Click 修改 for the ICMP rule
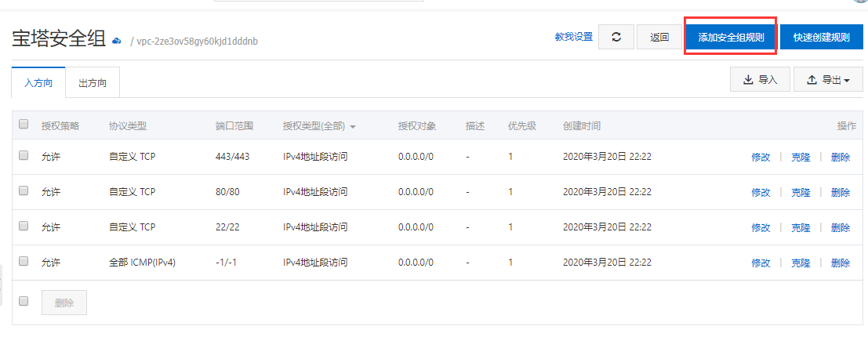The width and height of the screenshot is (868, 348). click(761, 263)
